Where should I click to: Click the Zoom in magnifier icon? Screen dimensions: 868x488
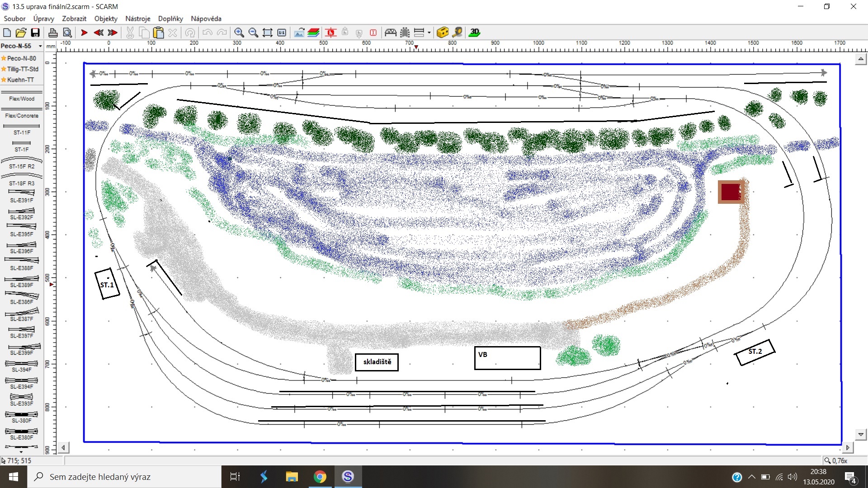point(239,33)
